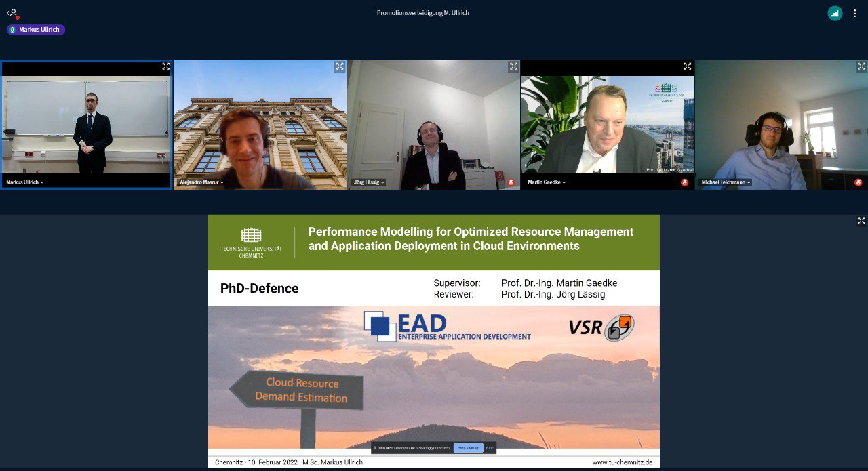Open the three-dot options menu
The image size is (868, 471).
click(x=854, y=13)
